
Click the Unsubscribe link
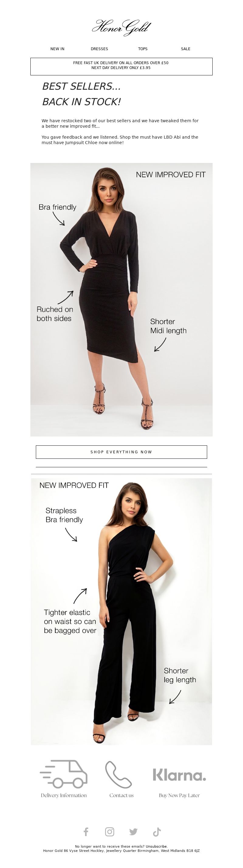click(156, 846)
